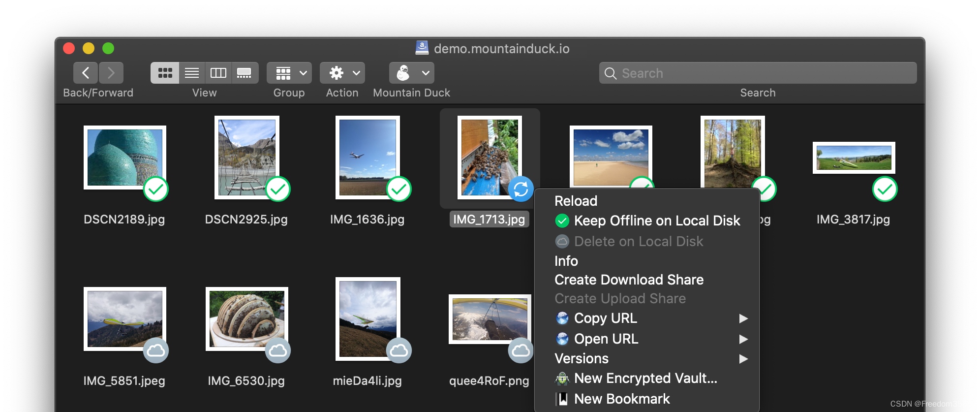
Task: Click the Search field
Action: (x=758, y=73)
